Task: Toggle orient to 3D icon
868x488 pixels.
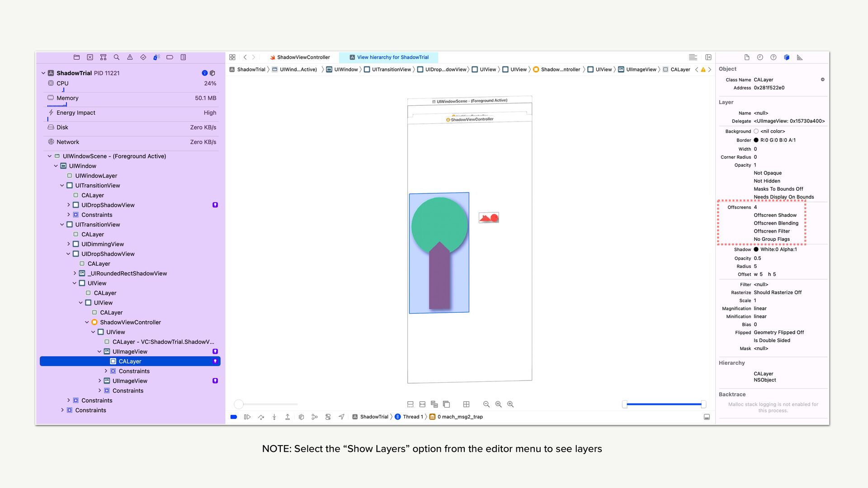Action: [447, 404]
